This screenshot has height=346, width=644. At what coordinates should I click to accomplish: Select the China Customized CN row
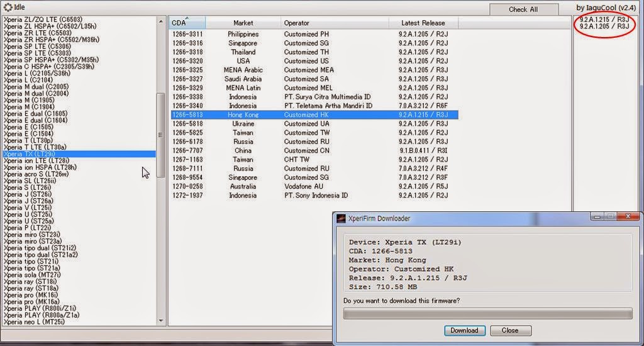point(314,150)
